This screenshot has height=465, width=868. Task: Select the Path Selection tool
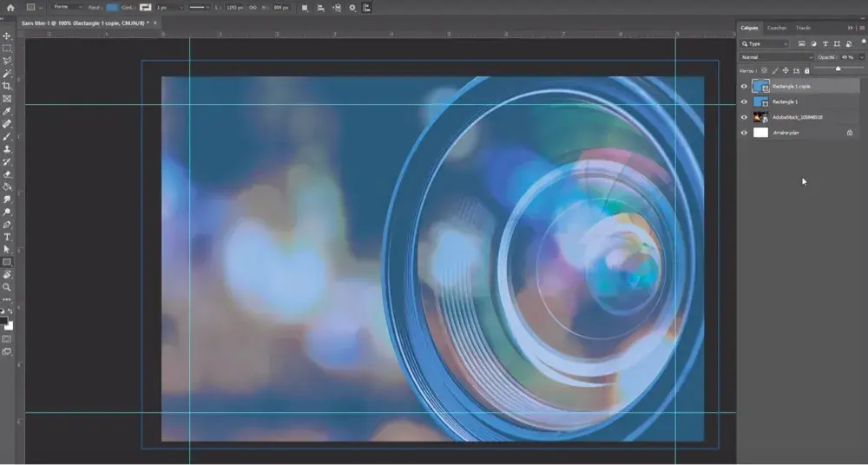point(7,250)
